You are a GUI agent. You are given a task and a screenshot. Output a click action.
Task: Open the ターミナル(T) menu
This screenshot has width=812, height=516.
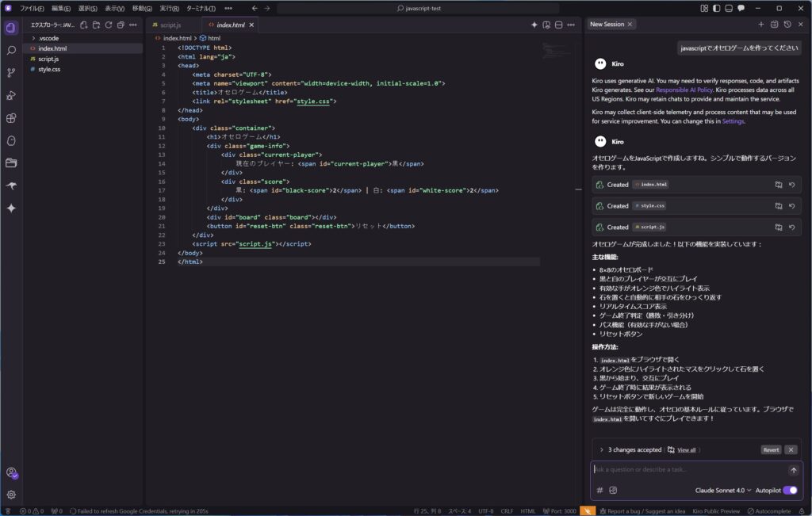tap(201, 8)
